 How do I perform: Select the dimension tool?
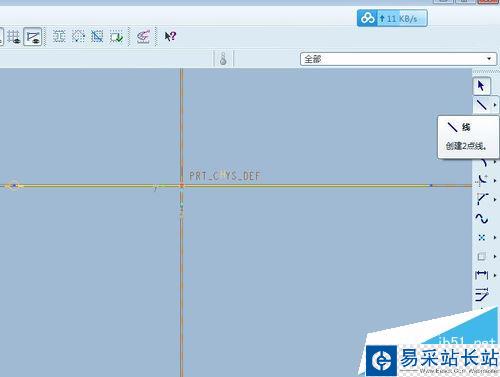point(482,275)
